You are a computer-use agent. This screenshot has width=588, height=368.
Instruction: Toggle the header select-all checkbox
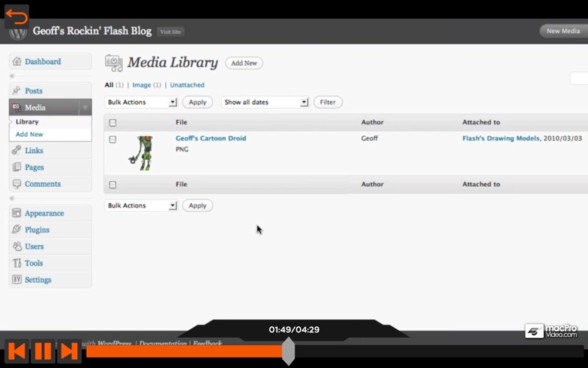112,123
